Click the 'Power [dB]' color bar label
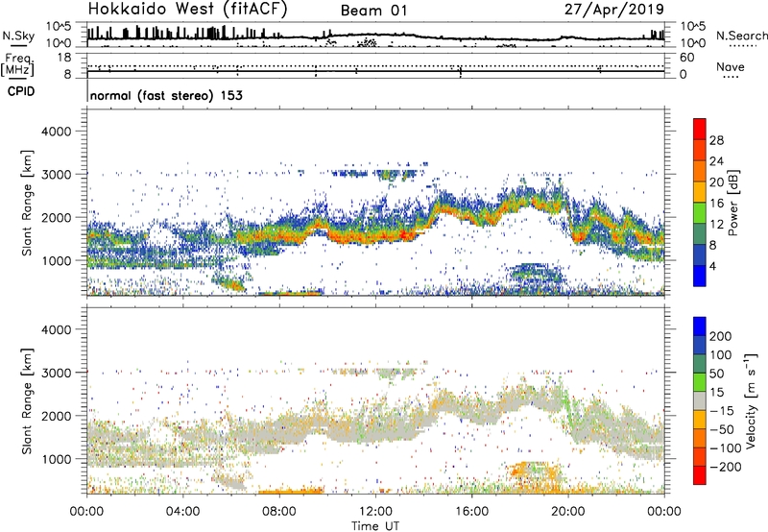Image resolution: width=768 pixels, height=532 pixels. pyautogui.click(x=732, y=203)
